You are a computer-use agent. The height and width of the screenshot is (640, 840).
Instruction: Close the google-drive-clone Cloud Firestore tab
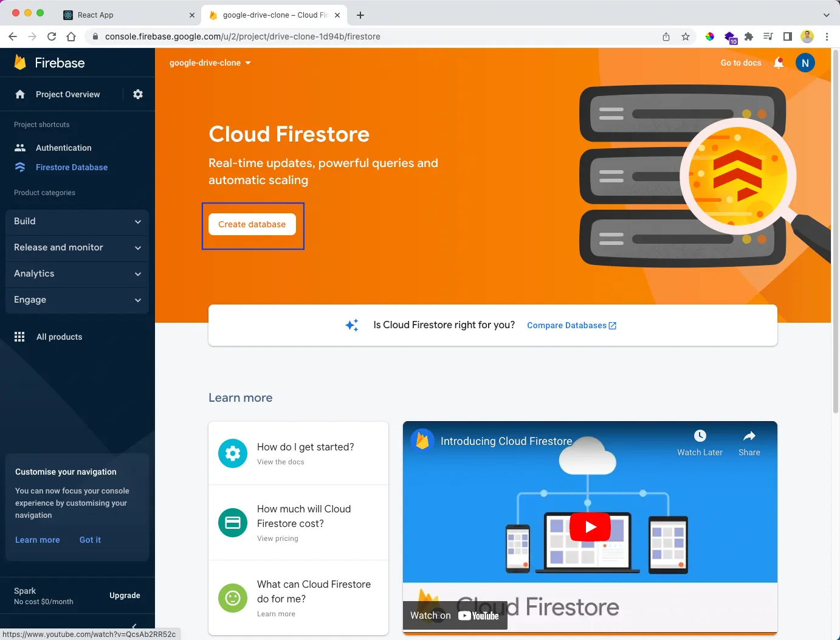(x=337, y=15)
